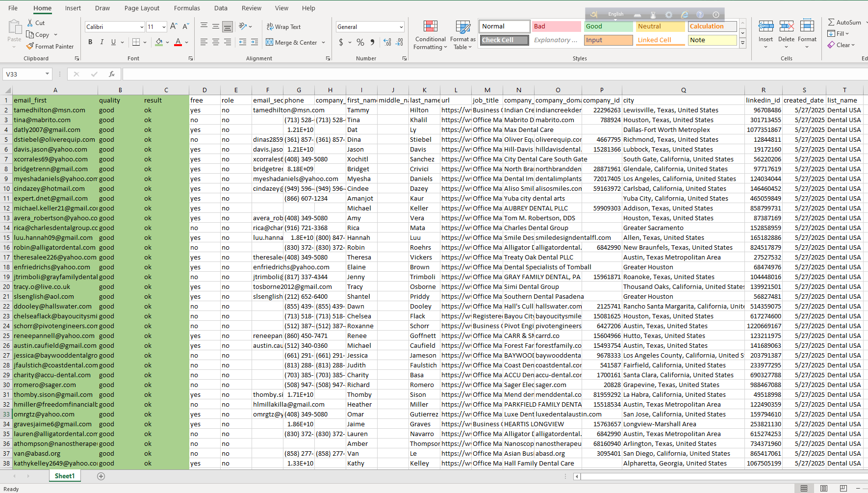868x493 pixels.
Task: Toggle Italic formatting
Action: point(102,42)
